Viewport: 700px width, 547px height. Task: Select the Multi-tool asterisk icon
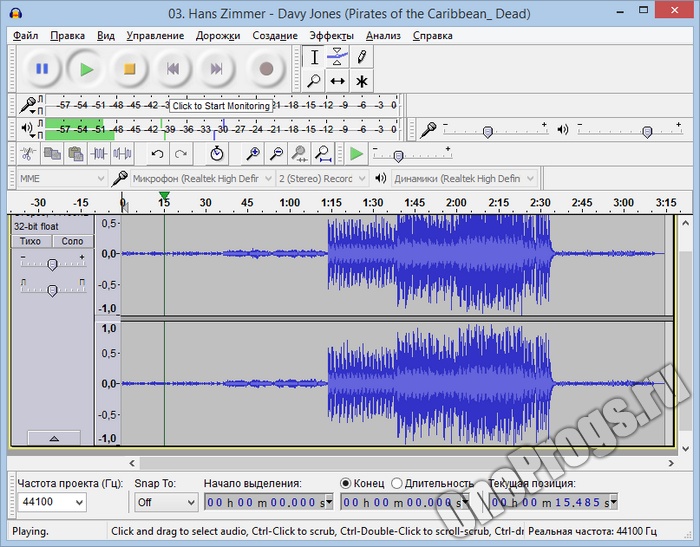[x=362, y=81]
